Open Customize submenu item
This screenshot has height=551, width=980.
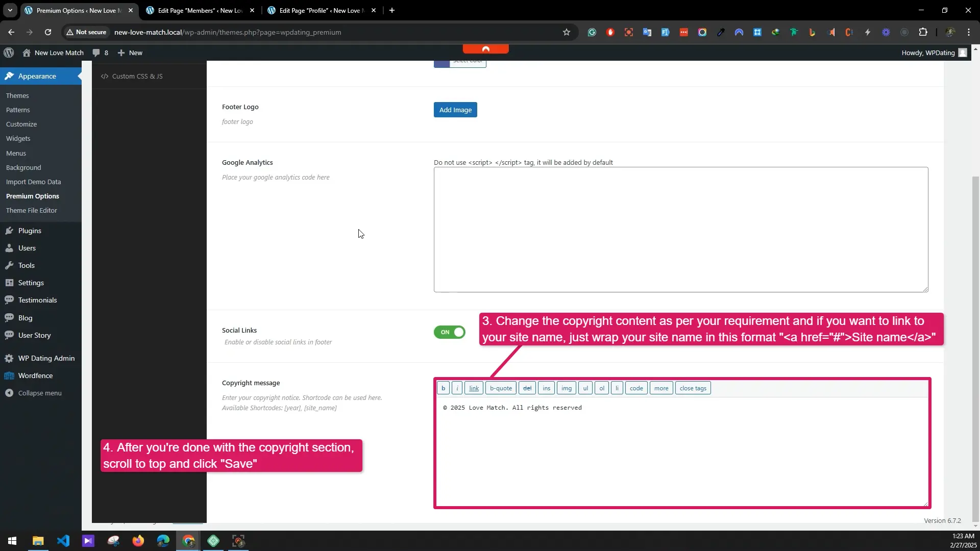(x=21, y=124)
